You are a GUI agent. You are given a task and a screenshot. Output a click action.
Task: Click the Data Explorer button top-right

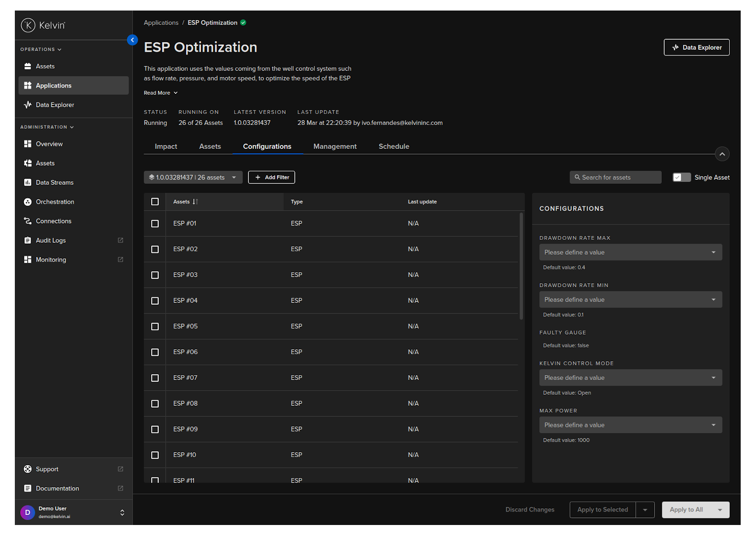click(x=696, y=47)
